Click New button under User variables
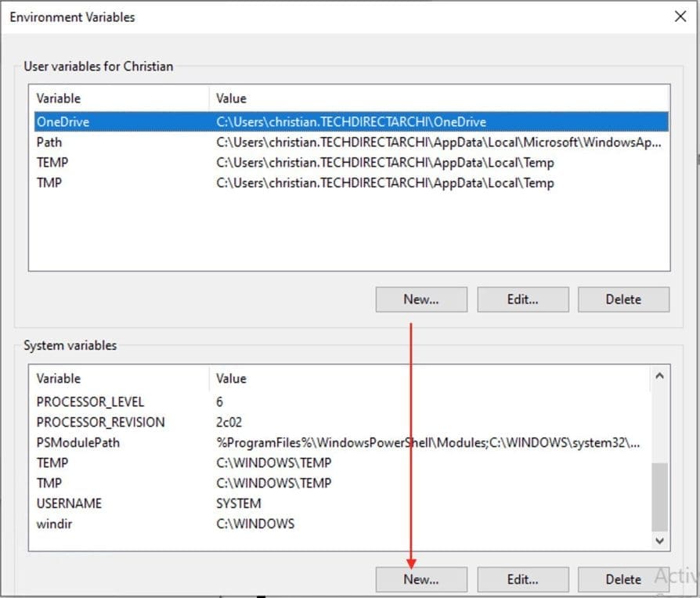 (421, 299)
